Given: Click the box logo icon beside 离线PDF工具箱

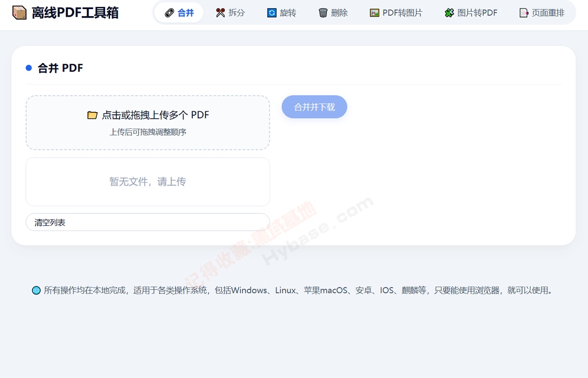Looking at the screenshot, I should (x=20, y=13).
